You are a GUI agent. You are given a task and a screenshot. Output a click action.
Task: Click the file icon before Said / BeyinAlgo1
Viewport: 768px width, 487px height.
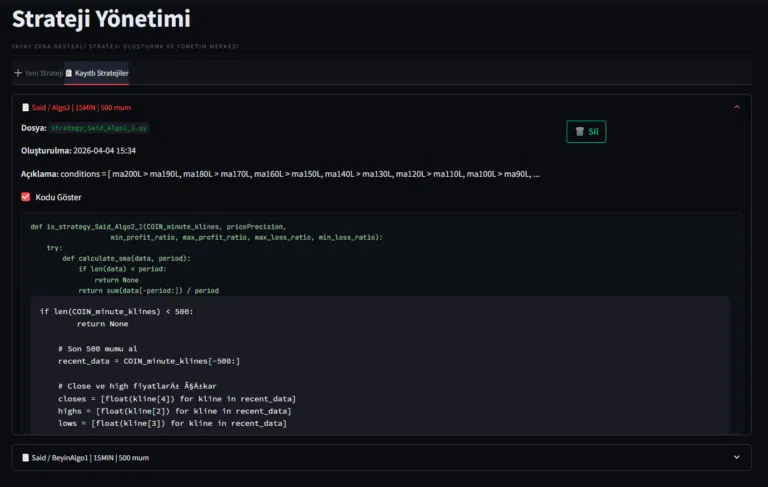click(x=25, y=458)
